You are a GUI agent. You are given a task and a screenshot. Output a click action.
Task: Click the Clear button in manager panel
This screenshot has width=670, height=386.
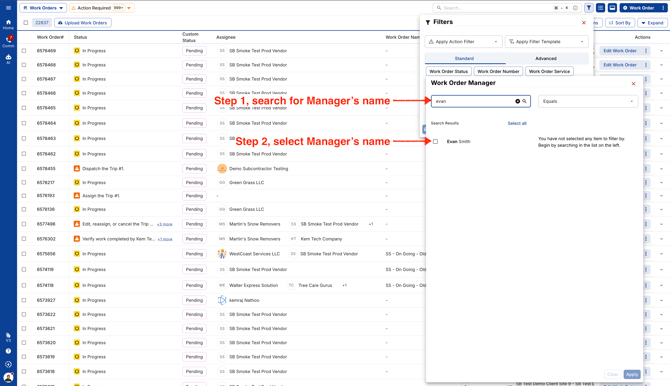coord(612,374)
